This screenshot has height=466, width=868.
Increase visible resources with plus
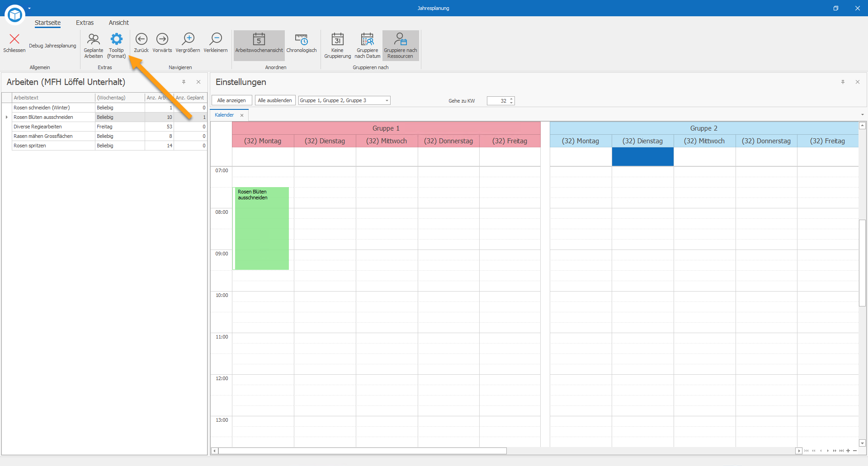point(848,451)
